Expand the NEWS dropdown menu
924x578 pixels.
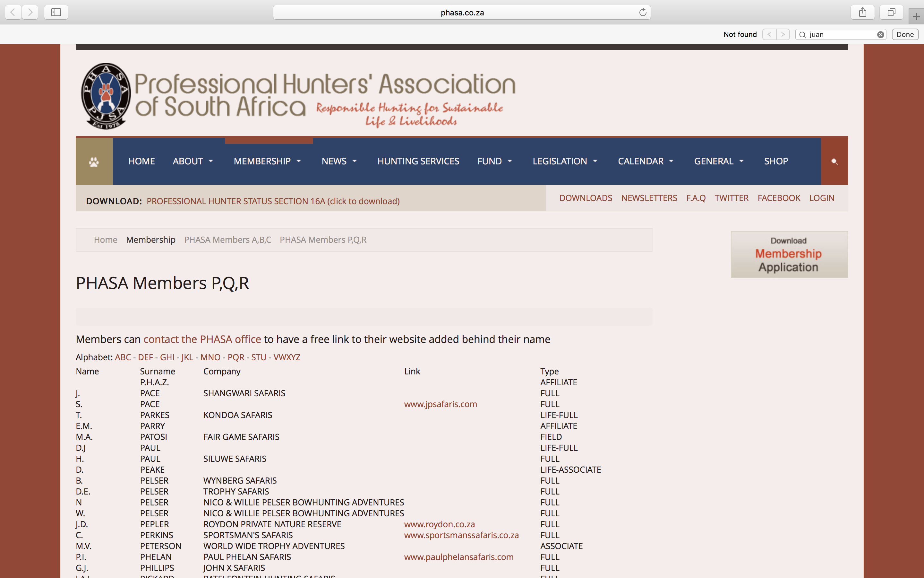point(339,161)
